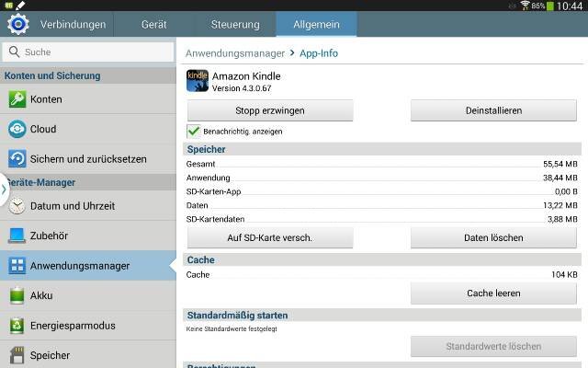The image size is (588, 368).
Task: Tap the Settings gear icon
Action: tap(17, 24)
